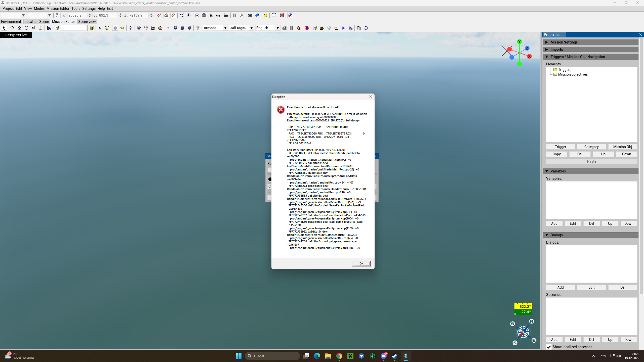Image resolution: width=644 pixels, height=362 pixels.
Task: Select the arrow Select tool
Action: click(x=4, y=28)
